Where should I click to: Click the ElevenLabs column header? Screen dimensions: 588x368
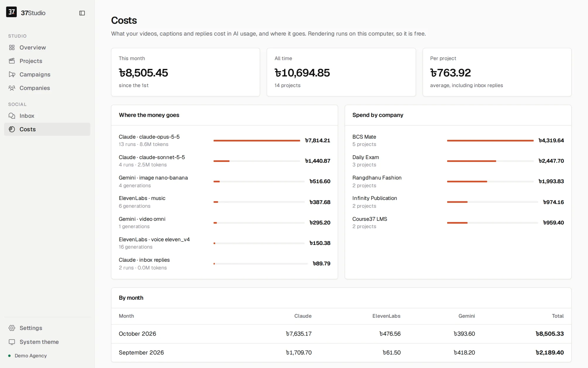click(x=386, y=316)
